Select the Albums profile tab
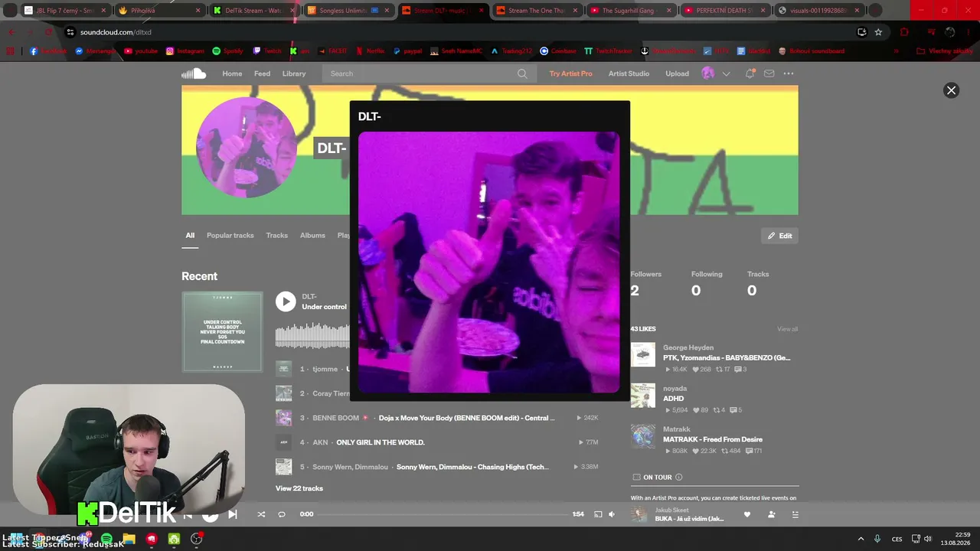 click(312, 236)
